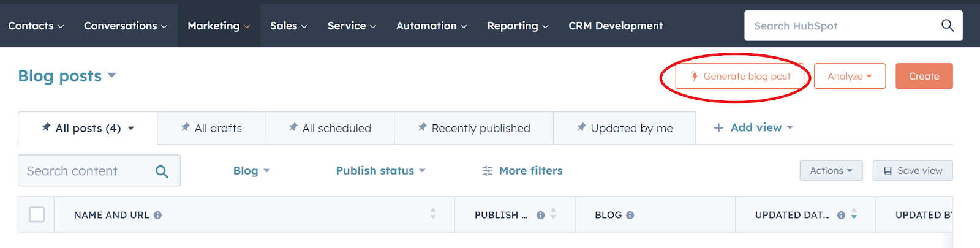
Task: Click the filter sliders icon by More filters
Action: click(x=488, y=171)
